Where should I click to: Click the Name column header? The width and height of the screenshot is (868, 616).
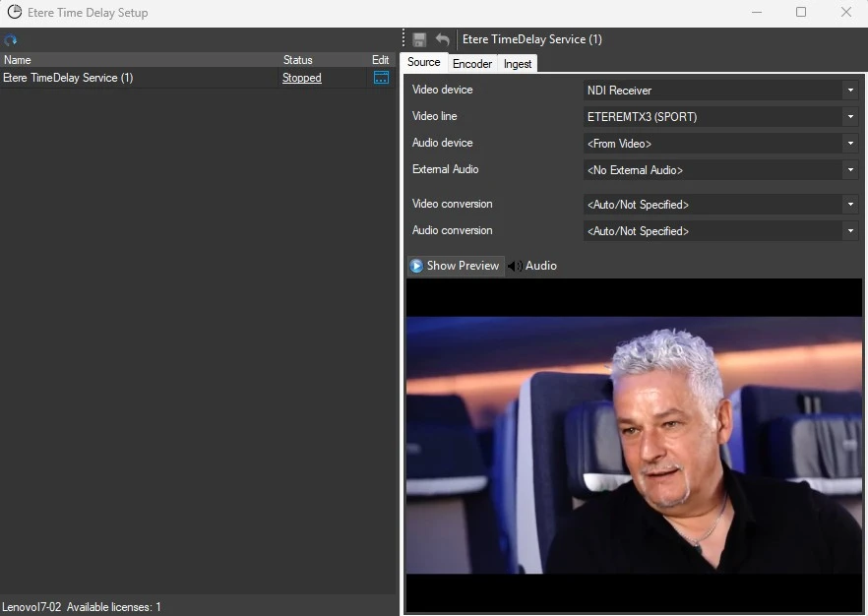18,60
